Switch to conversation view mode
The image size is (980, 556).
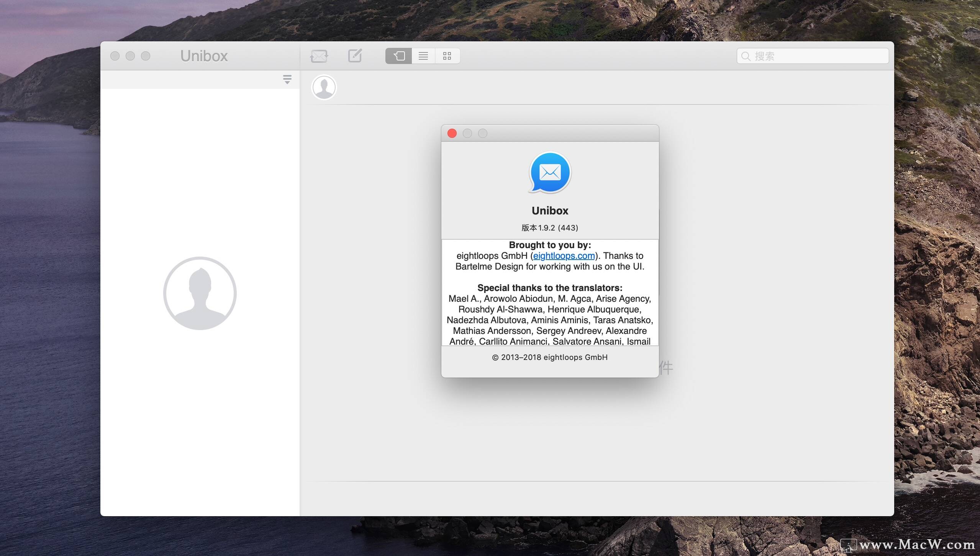click(398, 56)
